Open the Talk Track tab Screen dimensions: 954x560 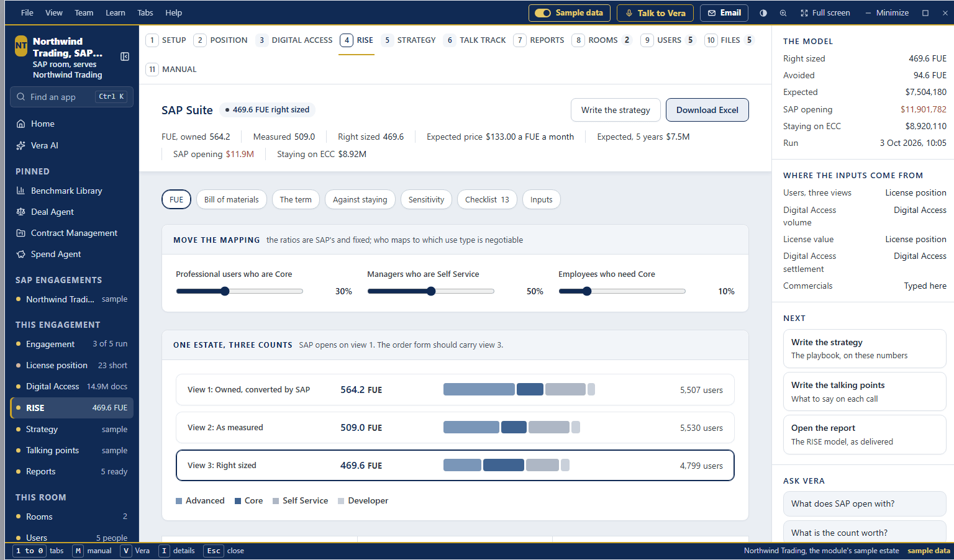[x=475, y=40]
